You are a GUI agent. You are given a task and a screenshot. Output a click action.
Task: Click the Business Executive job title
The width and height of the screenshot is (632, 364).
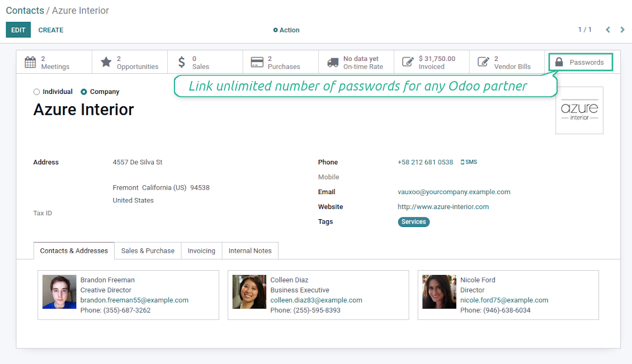point(299,290)
